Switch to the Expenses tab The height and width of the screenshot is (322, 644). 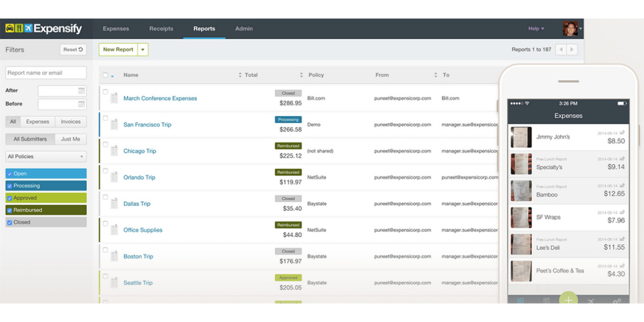click(x=116, y=28)
